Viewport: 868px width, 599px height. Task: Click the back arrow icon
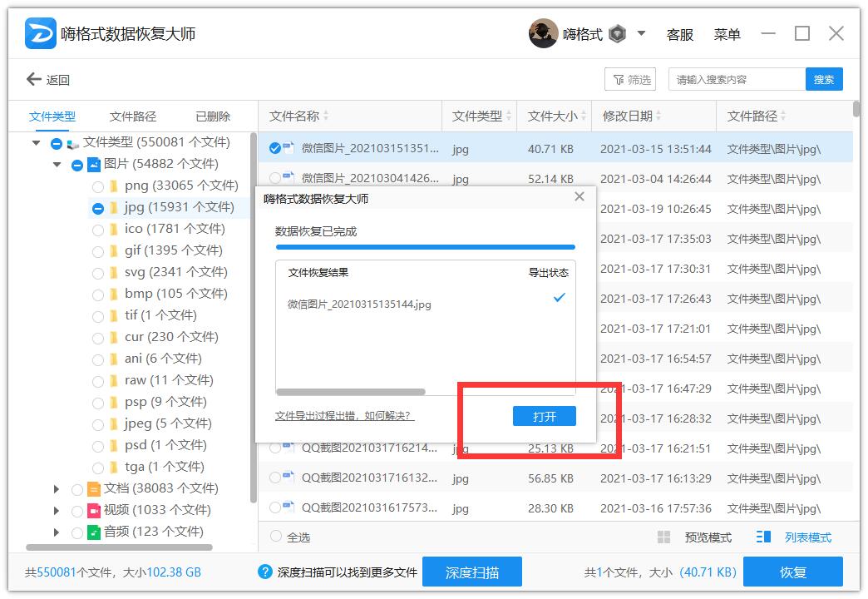click(x=34, y=79)
